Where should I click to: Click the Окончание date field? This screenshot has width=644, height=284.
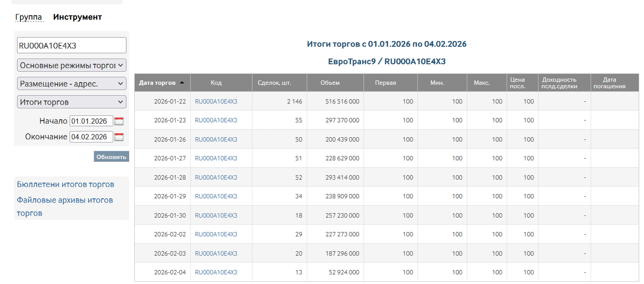click(x=91, y=137)
